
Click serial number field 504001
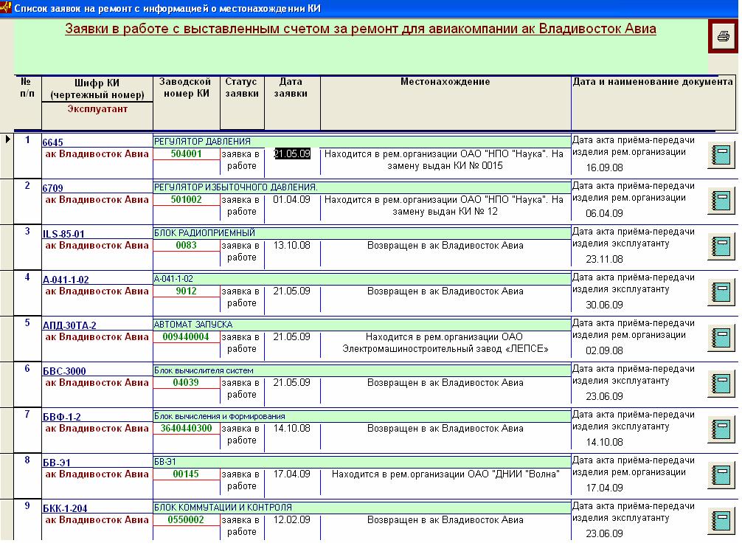pyautogui.click(x=186, y=154)
